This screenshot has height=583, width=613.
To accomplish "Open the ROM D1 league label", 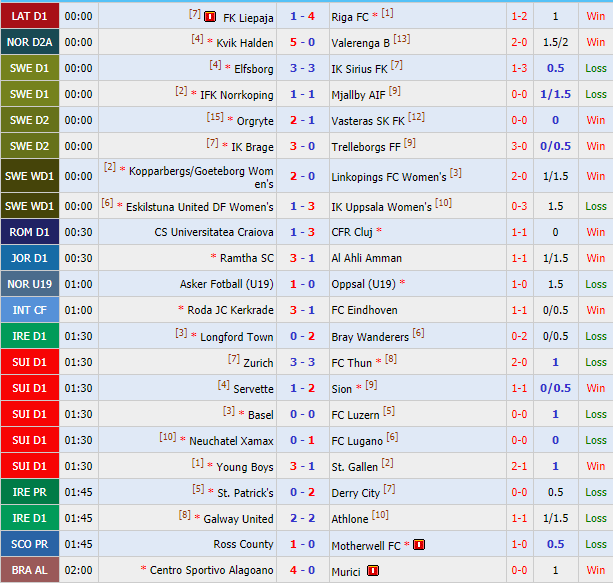I will click(30, 232).
